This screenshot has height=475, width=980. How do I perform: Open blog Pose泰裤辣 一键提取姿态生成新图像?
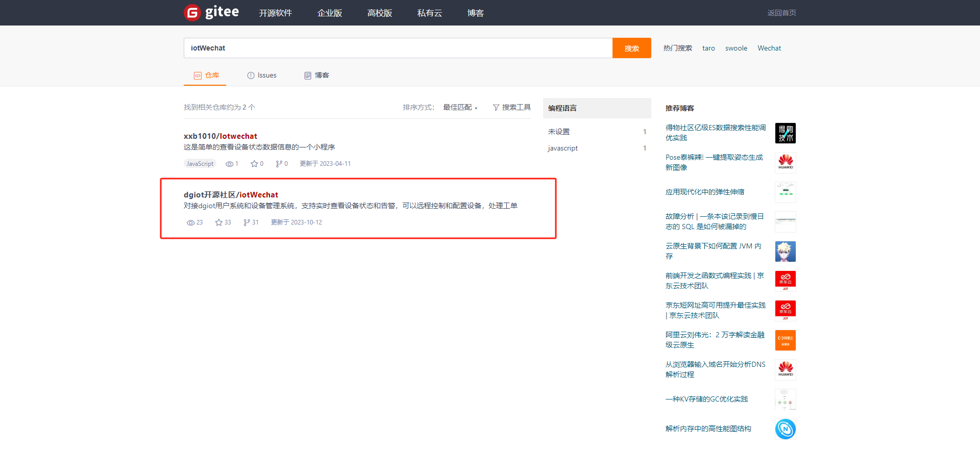715,162
